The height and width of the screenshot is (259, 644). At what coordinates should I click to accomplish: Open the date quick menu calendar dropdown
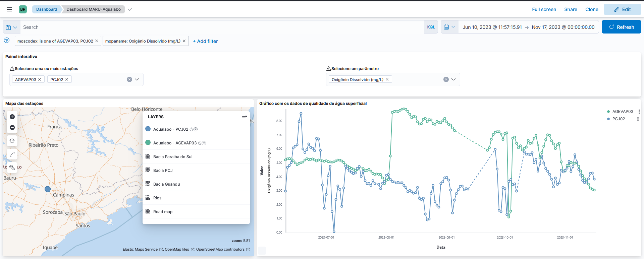[x=449, y=27]
